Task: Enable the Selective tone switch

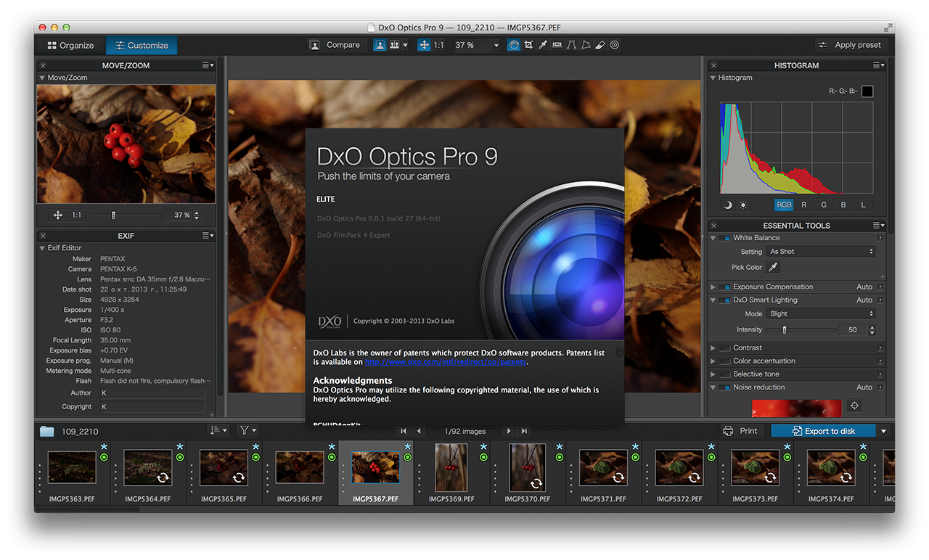Action: click(x=724, y=374)
